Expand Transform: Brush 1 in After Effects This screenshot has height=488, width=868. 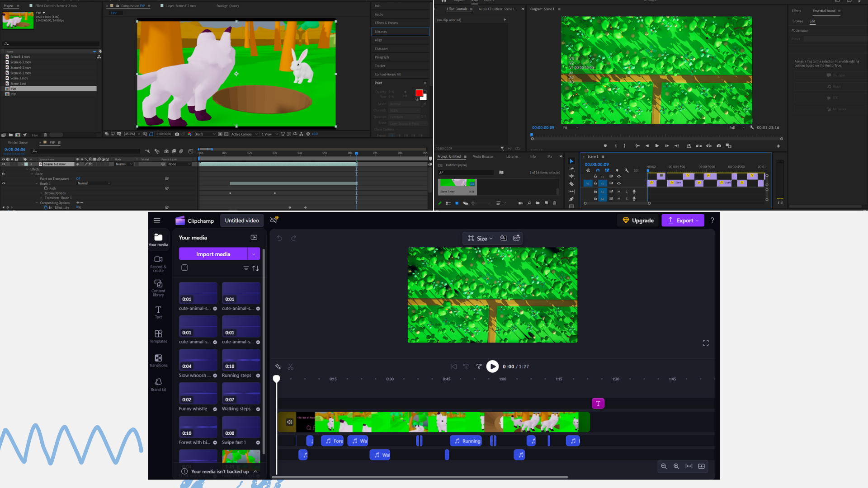[x=41, y=198]
